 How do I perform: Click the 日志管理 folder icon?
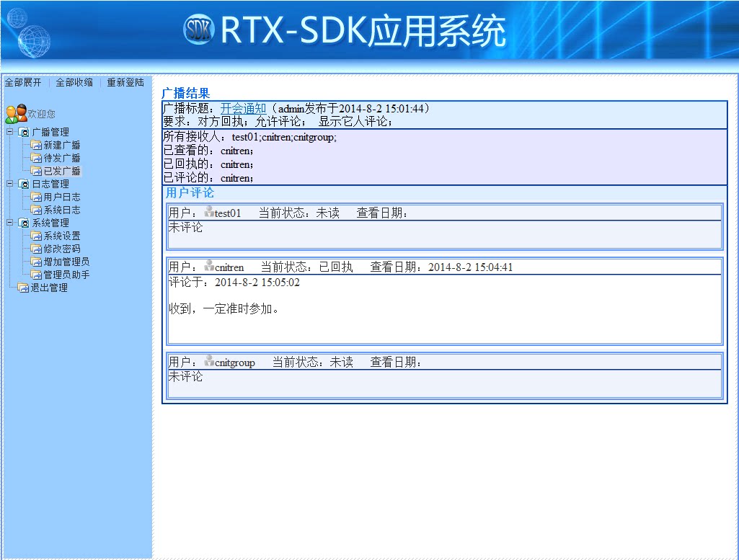[24, 184]
